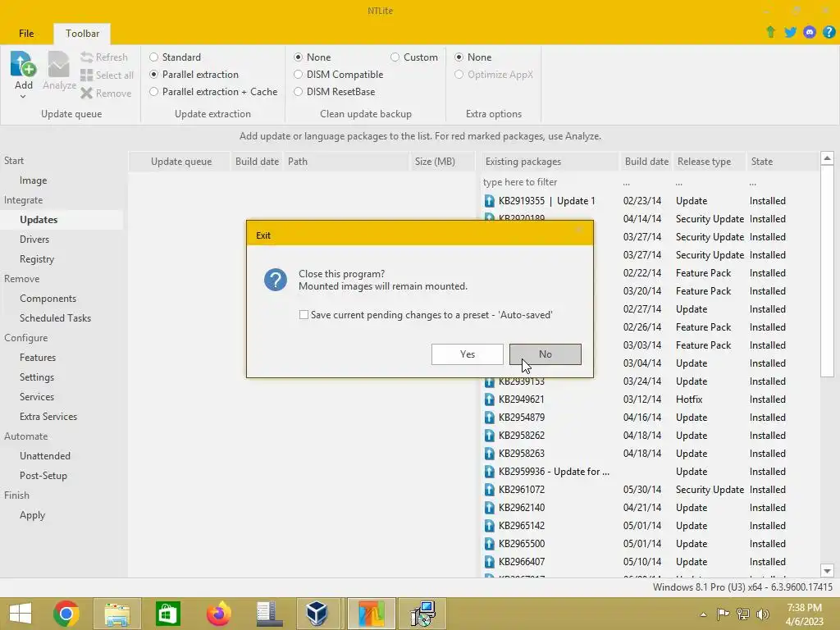Open the Features page in sidebar
The image size is (840, 630).
click(38, 358)
